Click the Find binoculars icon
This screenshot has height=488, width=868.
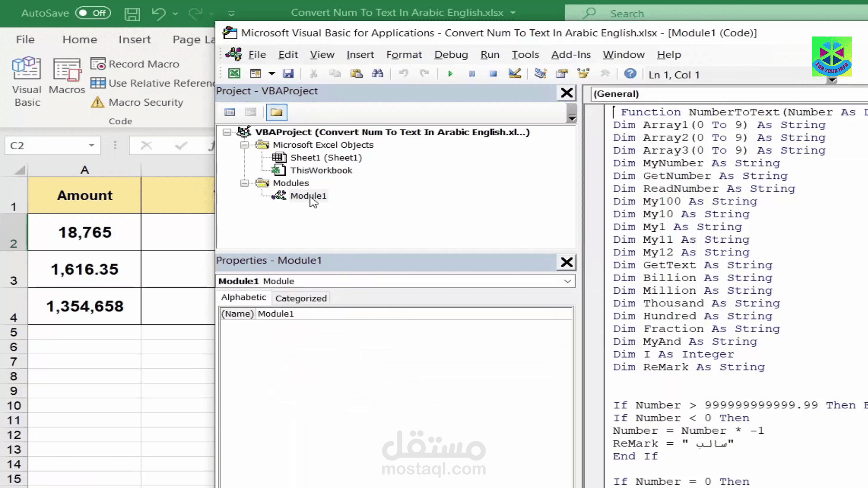pyautogui.click(x=377, y=74)
